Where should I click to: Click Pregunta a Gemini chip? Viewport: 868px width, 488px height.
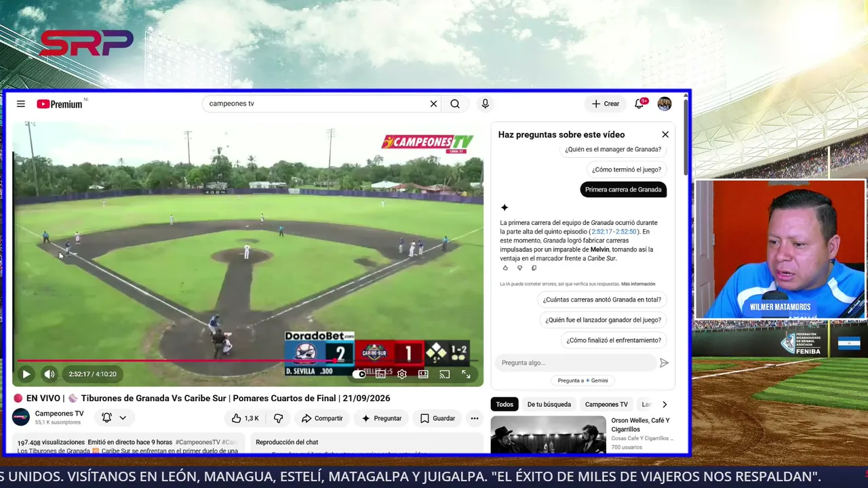pos(583,380)
